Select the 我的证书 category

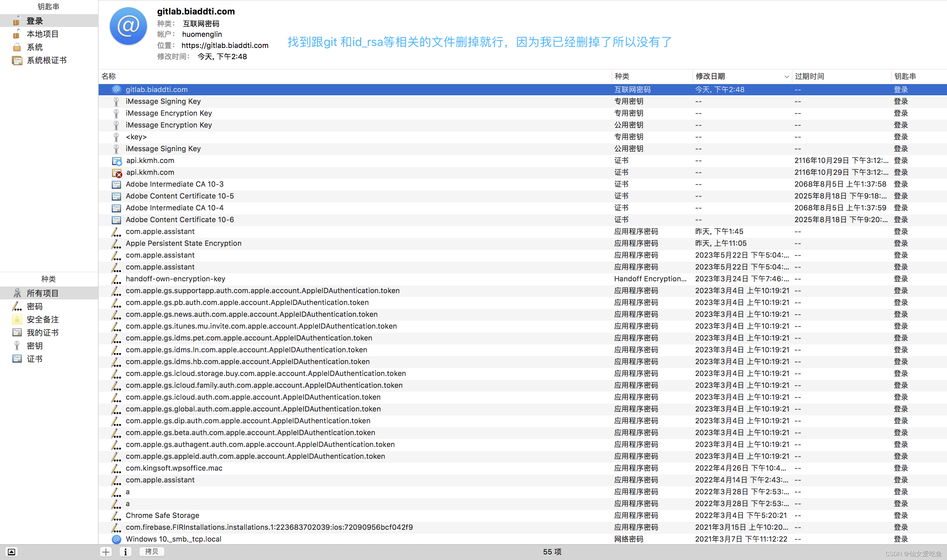point(49,333)
